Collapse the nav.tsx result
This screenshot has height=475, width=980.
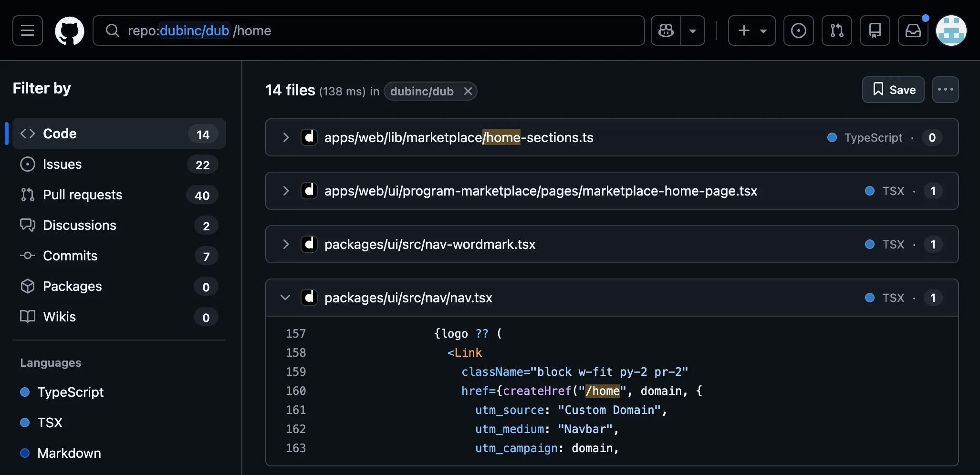tap(285, 298)
